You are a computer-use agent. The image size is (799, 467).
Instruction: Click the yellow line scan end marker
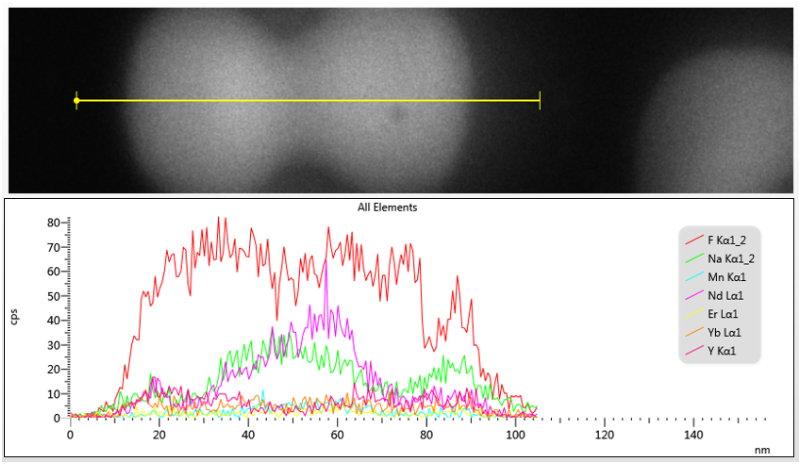click(540, 100)
